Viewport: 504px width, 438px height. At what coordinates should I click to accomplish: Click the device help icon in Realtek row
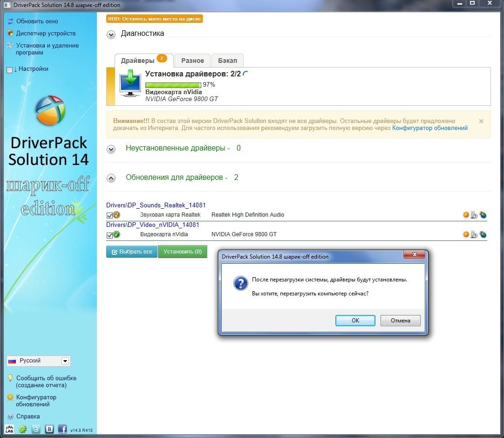[474, 215]
